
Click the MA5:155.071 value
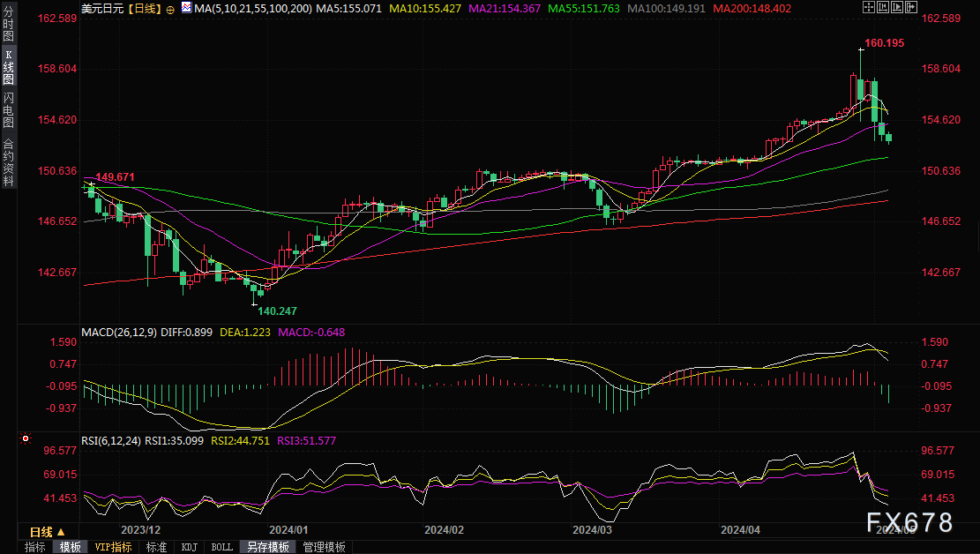(x=348, y=9)
